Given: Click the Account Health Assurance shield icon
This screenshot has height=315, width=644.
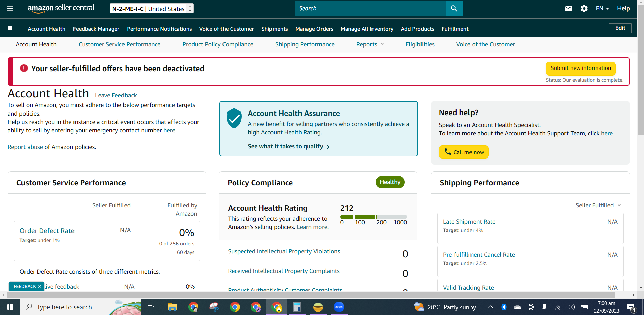Looking at the screenshot, I should click(x=234, y=118).
